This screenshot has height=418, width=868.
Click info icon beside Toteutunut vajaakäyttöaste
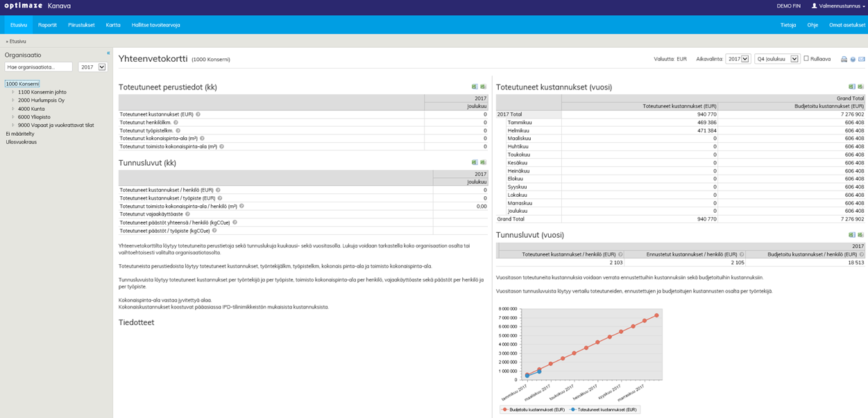(187, 214)
